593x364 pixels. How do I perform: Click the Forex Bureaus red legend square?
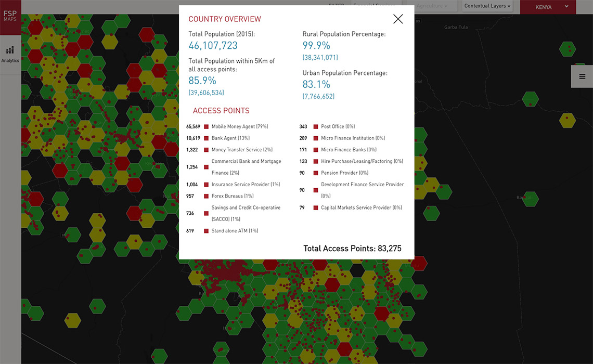click(x=206, y=196)
